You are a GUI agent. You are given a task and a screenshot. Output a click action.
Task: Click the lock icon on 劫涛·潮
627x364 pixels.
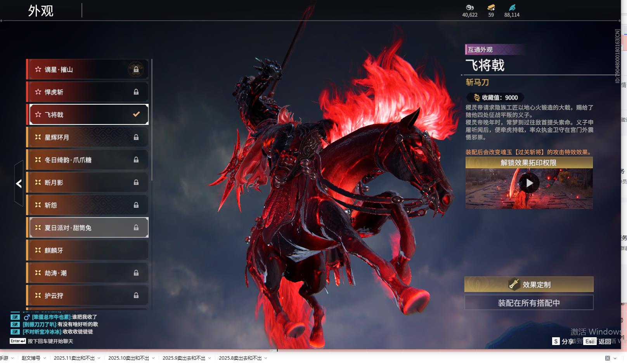tap(136, 273)
